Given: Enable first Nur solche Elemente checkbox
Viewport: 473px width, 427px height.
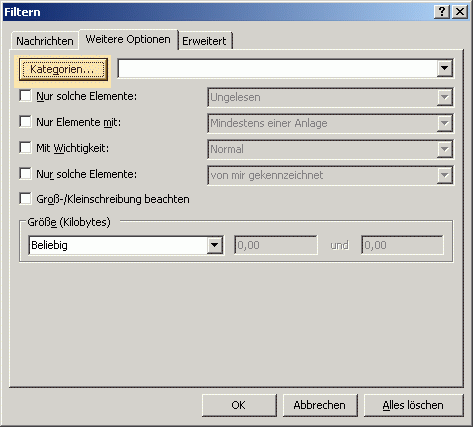Looking at the screenshot, I should (25, 96).
